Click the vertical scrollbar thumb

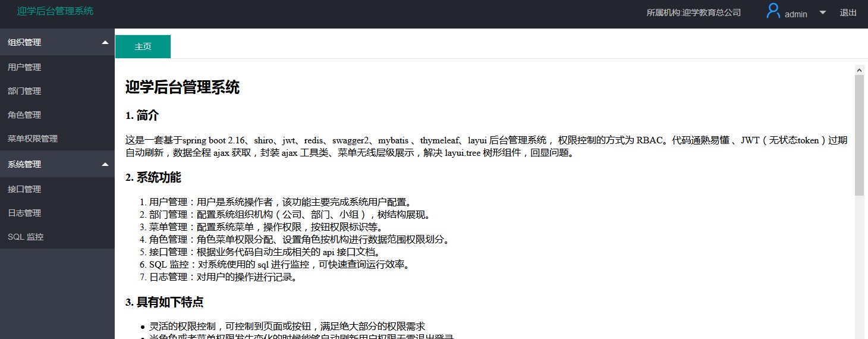(859, 135)
